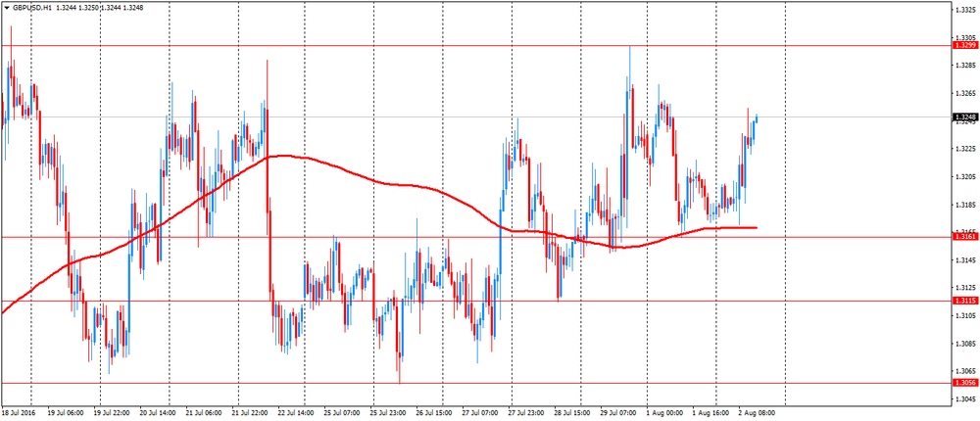Click the 28 Jul 15:00 time label
Screen dimensions: 980x421
point(572,413)
